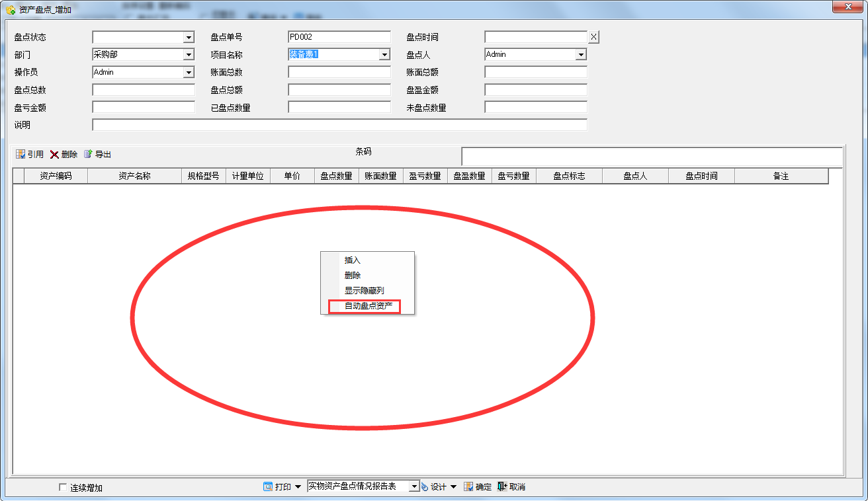The image size is (868, 501).
Task: Select 插入 in the context menu
Action: 353,260
